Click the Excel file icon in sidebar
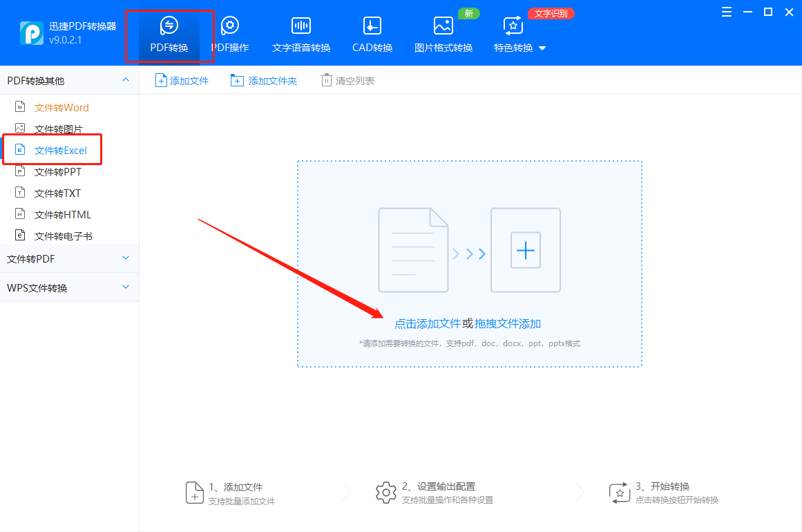Image resolution: width=802 pixels, height=532 pixels. 20,149
